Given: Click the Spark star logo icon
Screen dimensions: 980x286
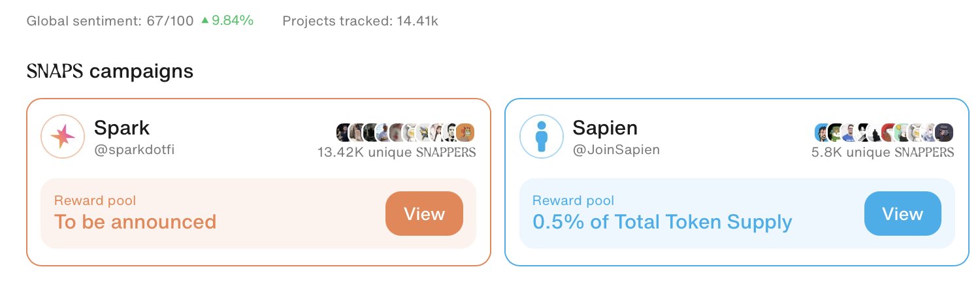Looking at the screenshot, I should (63, 136).
